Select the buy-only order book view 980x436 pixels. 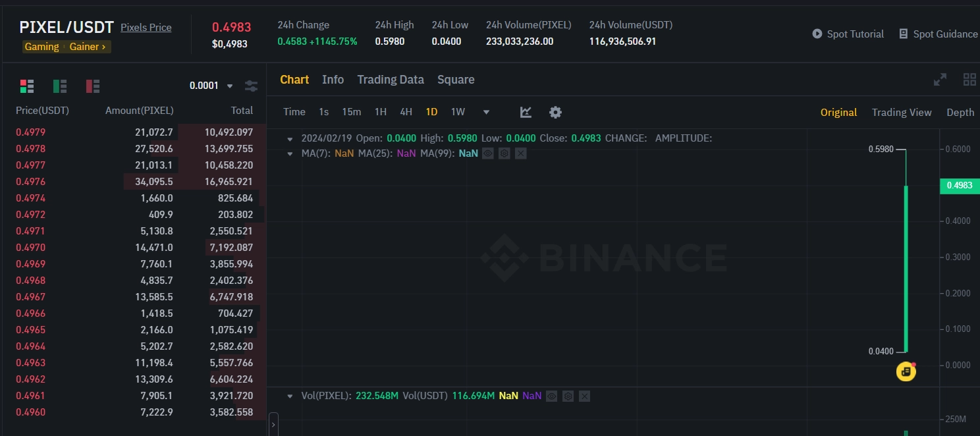[59, 86]
